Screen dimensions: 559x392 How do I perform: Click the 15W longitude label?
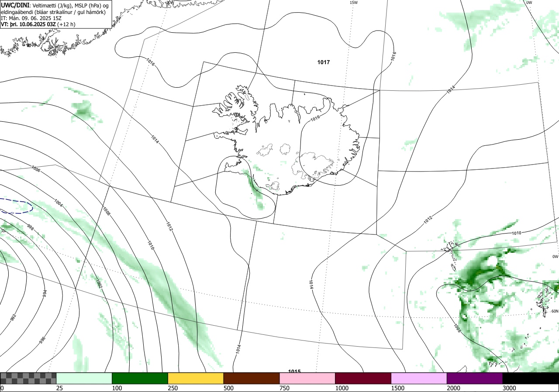354,3
